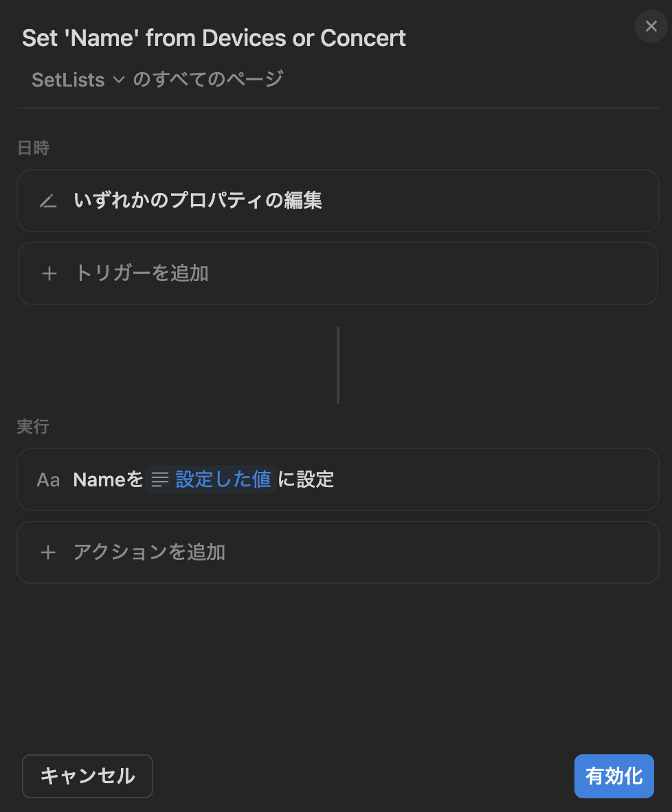Add a new action via アクションを追加
Viewport: 672px width, 812px height.
338,552
